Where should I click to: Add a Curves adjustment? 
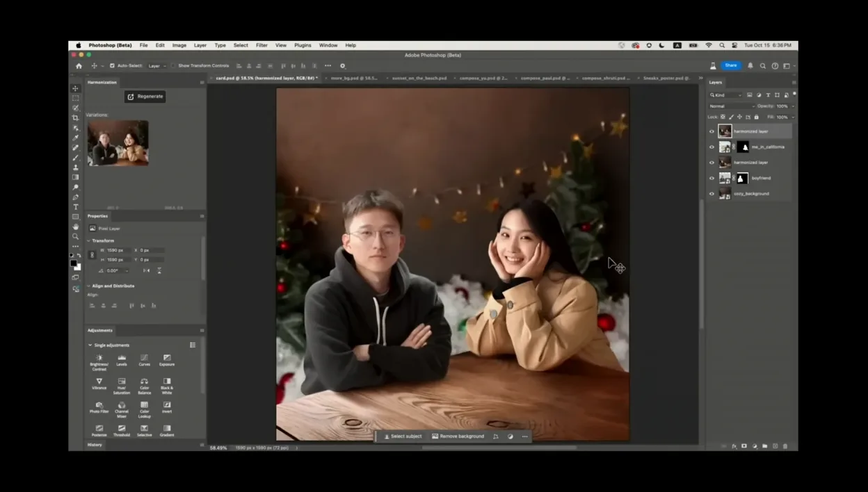tap(144, 360)
